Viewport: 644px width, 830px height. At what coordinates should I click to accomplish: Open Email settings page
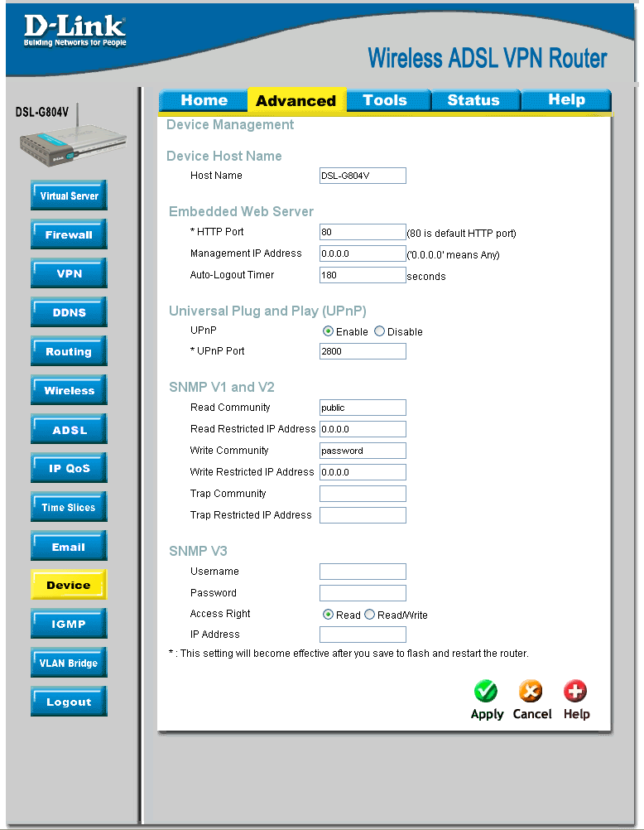(x=69, y=546)
